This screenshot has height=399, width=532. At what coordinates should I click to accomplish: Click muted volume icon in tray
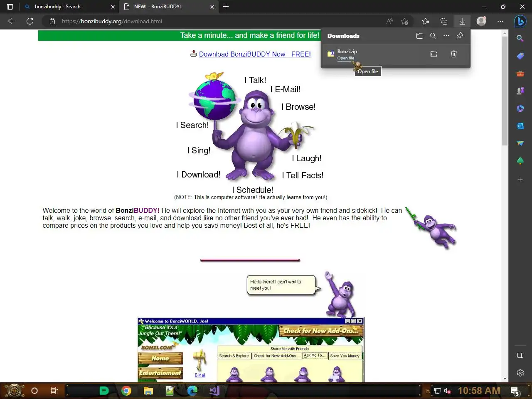pos(448,391)
